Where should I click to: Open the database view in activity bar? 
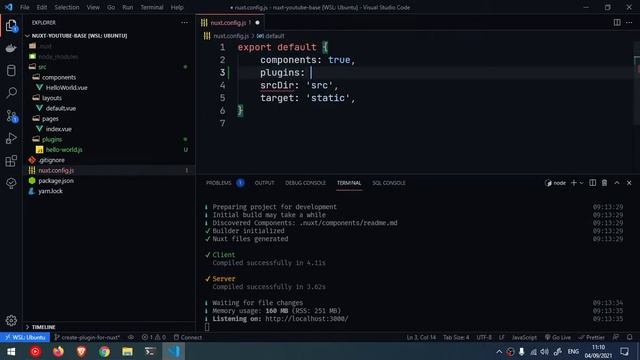point(11,70)
